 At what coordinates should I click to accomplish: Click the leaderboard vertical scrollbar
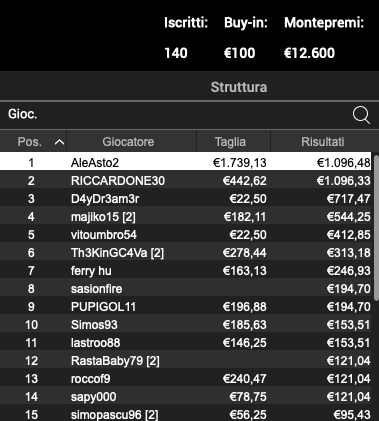(376, 227)
